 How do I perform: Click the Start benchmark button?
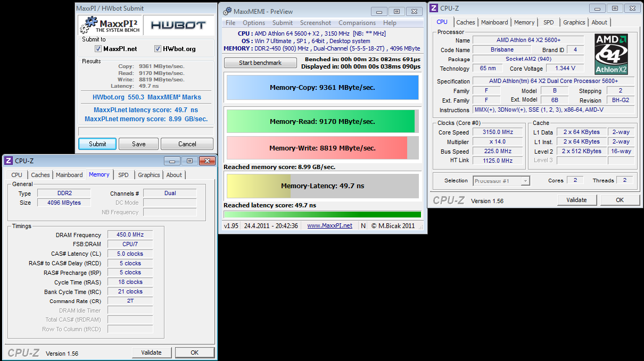[260, 63]
